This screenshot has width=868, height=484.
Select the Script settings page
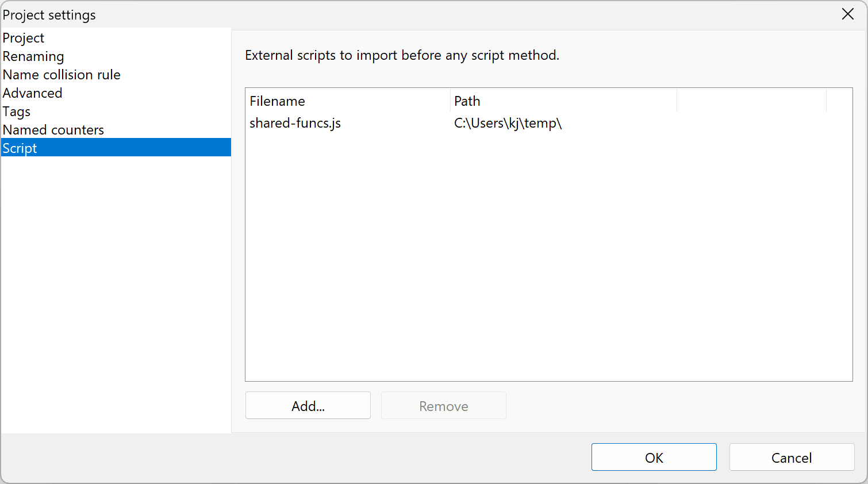click(116, 148)
